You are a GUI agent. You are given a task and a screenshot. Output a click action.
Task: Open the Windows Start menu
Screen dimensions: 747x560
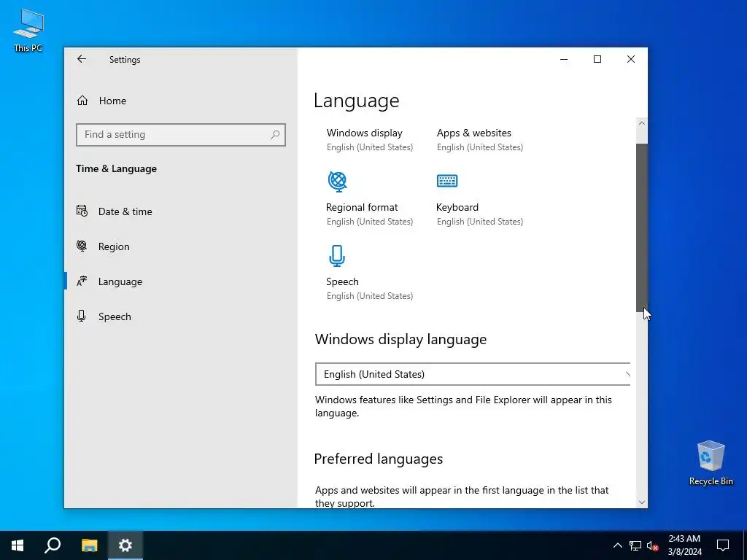(x=18, y=545)
